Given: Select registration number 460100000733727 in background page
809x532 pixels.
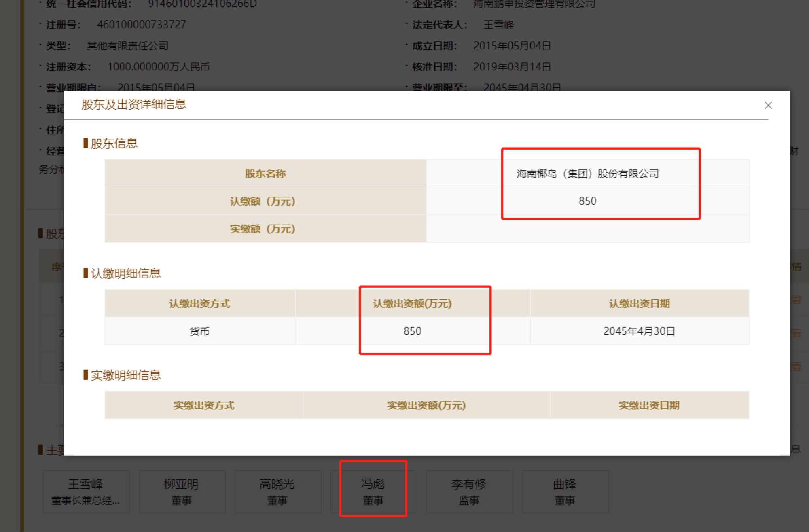Looking at the screenshot, I should click(142, 25).
